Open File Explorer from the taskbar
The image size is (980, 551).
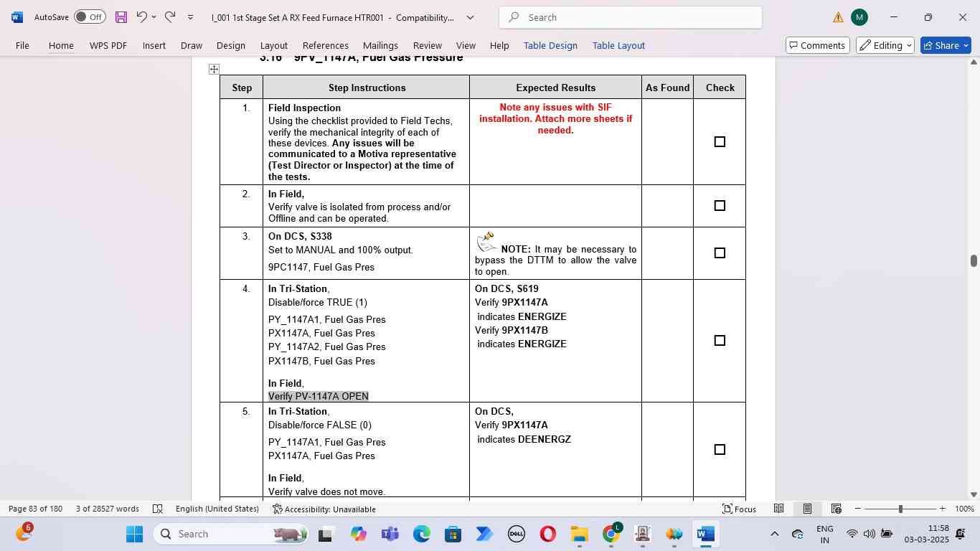tap(579, 534)
